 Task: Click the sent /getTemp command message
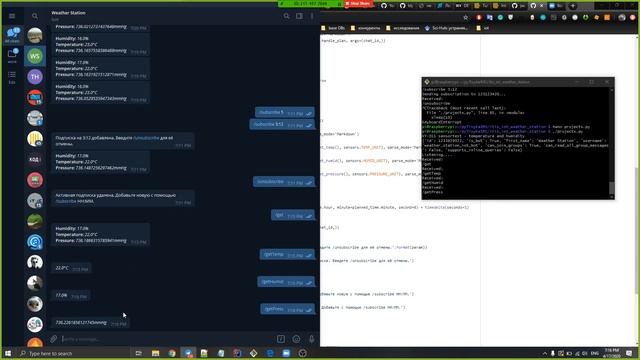(x=287, y=255)
